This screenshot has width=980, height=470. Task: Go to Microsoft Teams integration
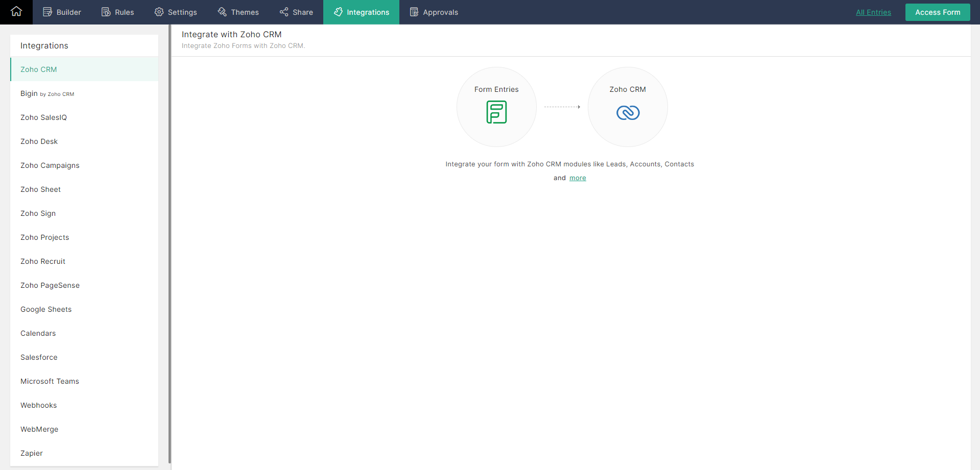coord(50,381)
